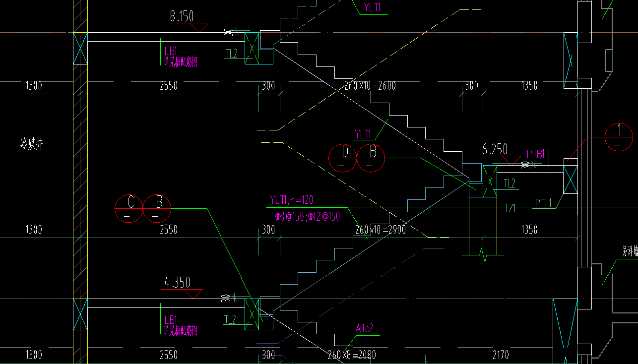Select the circled D section marker
638x364 pixels.
tap(343, 158)
